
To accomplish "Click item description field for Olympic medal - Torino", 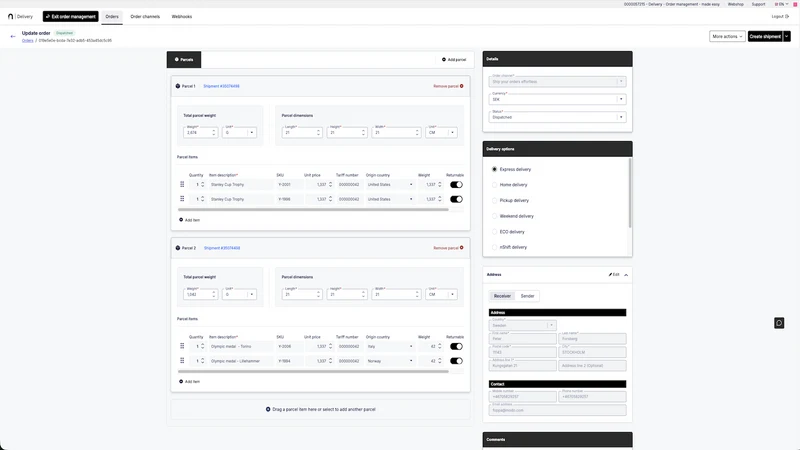I will click(240, 346).
